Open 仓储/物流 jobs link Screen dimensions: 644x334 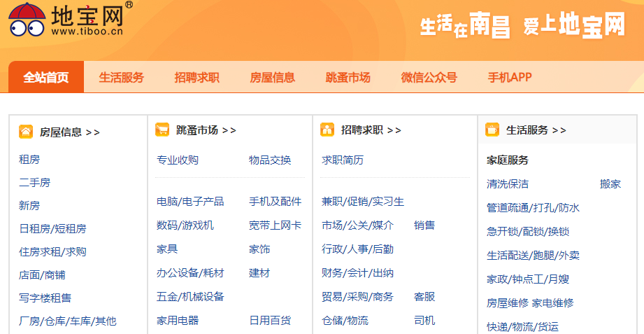345,320
